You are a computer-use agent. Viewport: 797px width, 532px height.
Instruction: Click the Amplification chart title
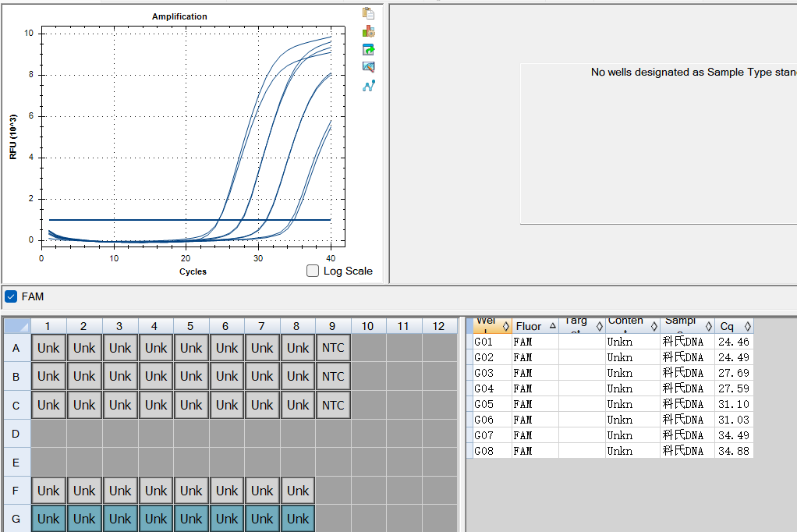tap(179, 16)
